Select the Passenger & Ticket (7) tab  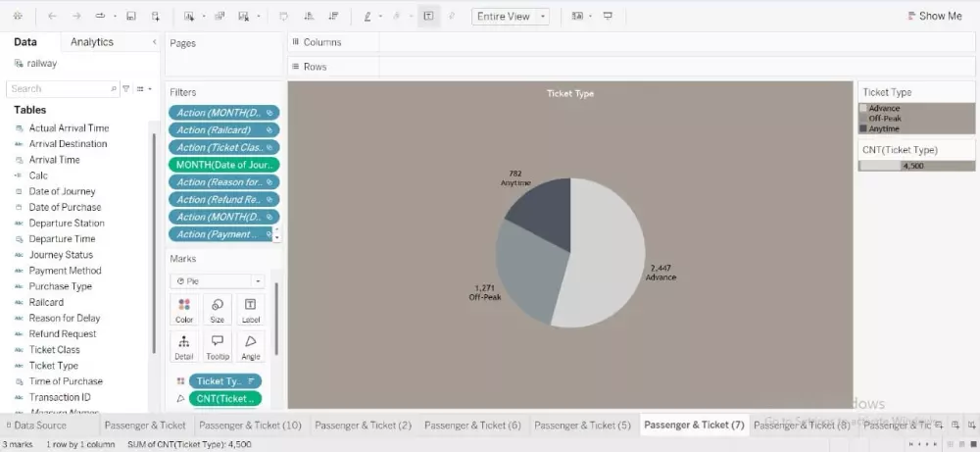tap(694, 426)
